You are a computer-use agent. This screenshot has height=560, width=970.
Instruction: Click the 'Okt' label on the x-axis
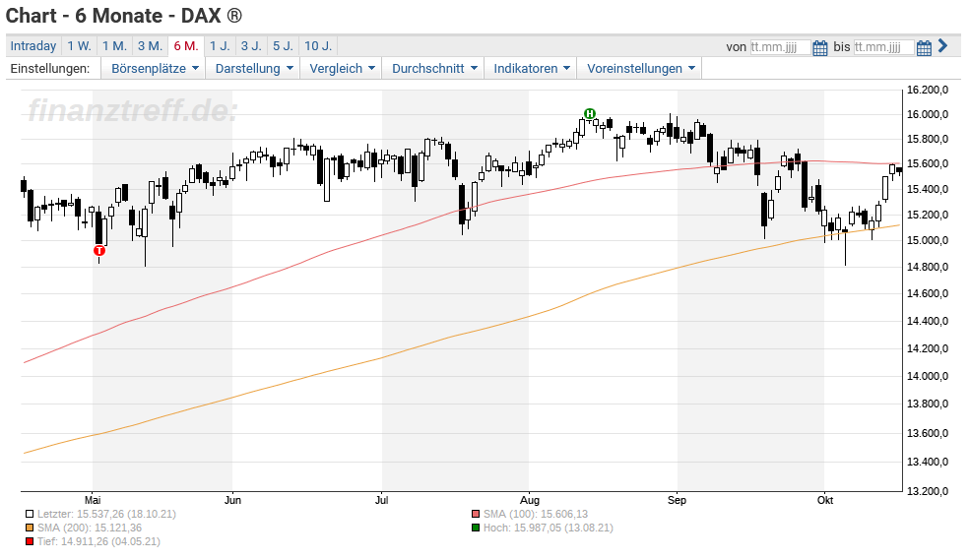pyautogui.click(x=825, y=500)
